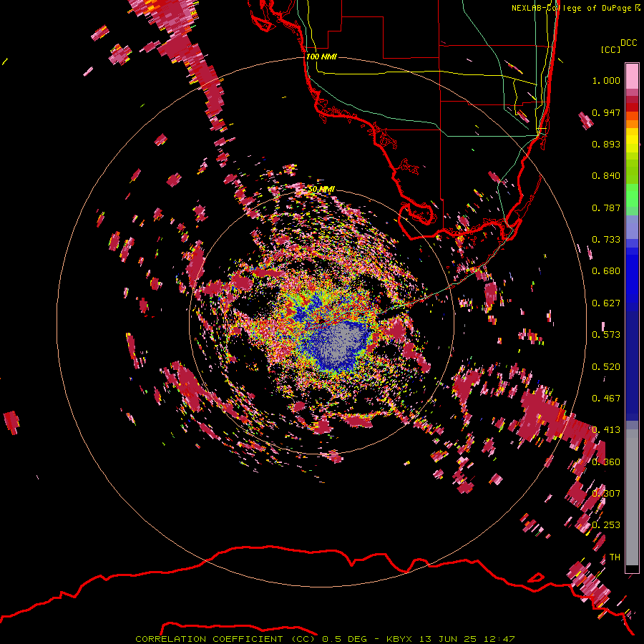Click the 12:47 timestamp
The image size is (644, 644).
click(498, 639)
